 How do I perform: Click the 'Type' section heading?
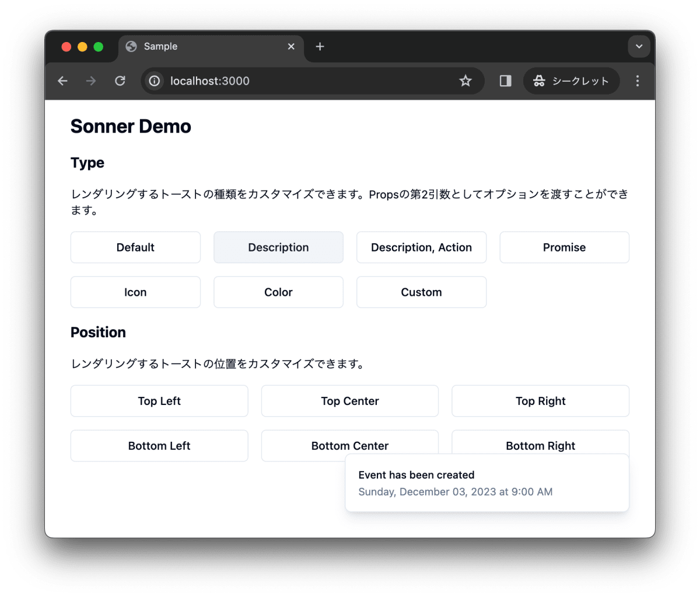87,163
